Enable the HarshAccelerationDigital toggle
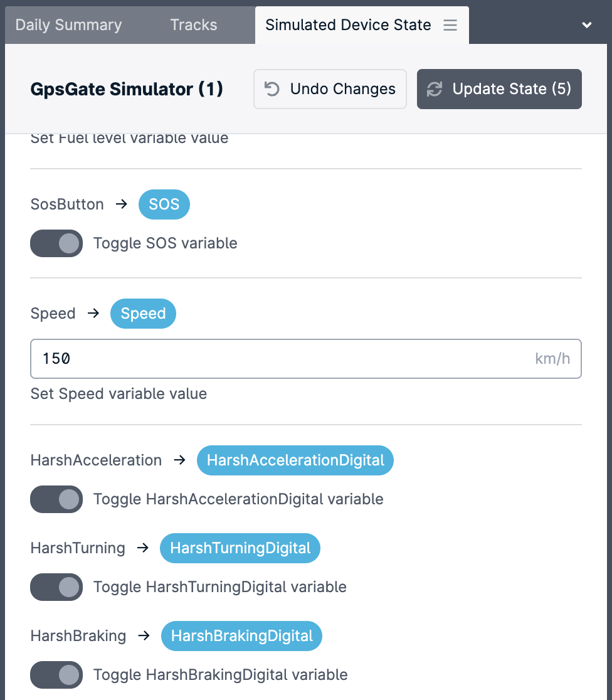Viewport: 612px width, 700px height. [x=56, y=499]
